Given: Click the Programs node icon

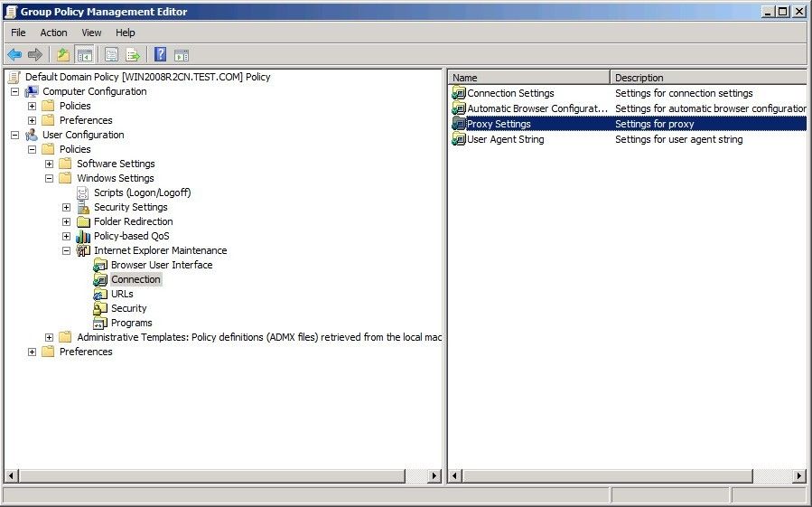Looking at the screenshot, I should (100, 323).
